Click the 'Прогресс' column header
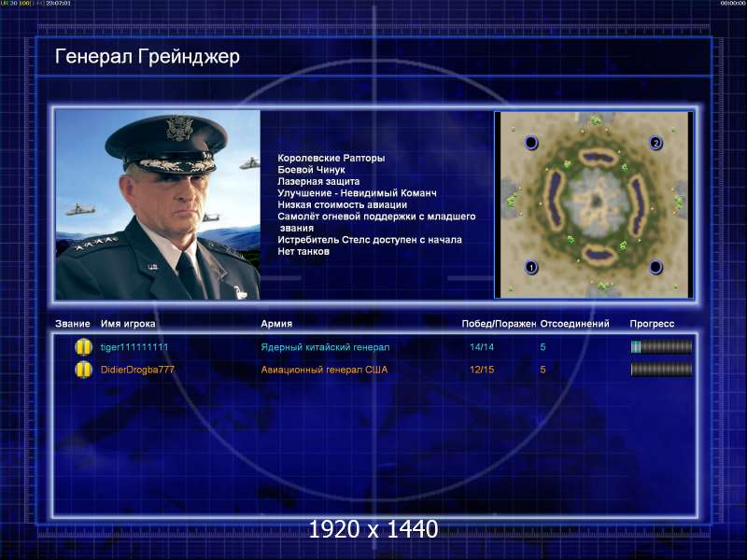 (x=652, y=324)
